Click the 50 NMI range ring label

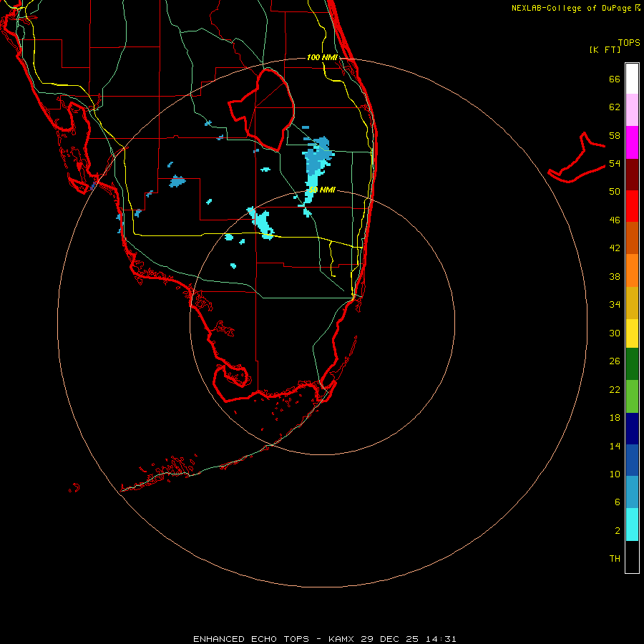(x=322, y=190)
